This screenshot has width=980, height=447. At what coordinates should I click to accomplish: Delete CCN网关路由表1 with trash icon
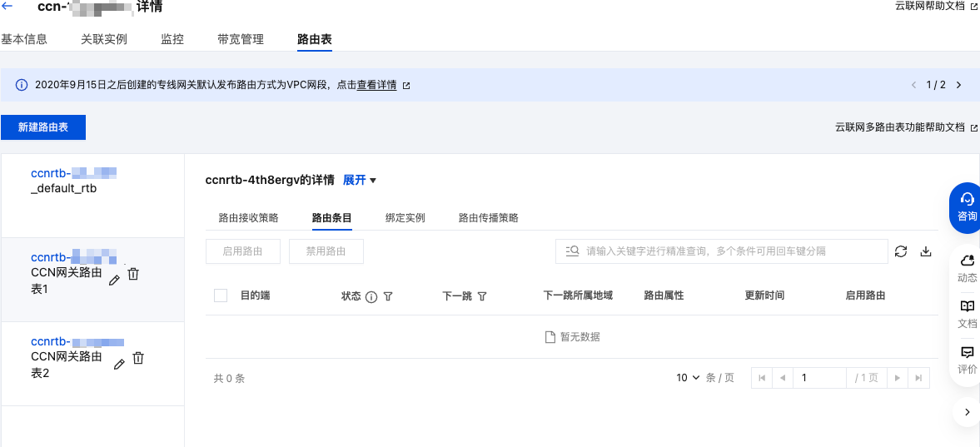pyautogui.click(x=132, y=274)
